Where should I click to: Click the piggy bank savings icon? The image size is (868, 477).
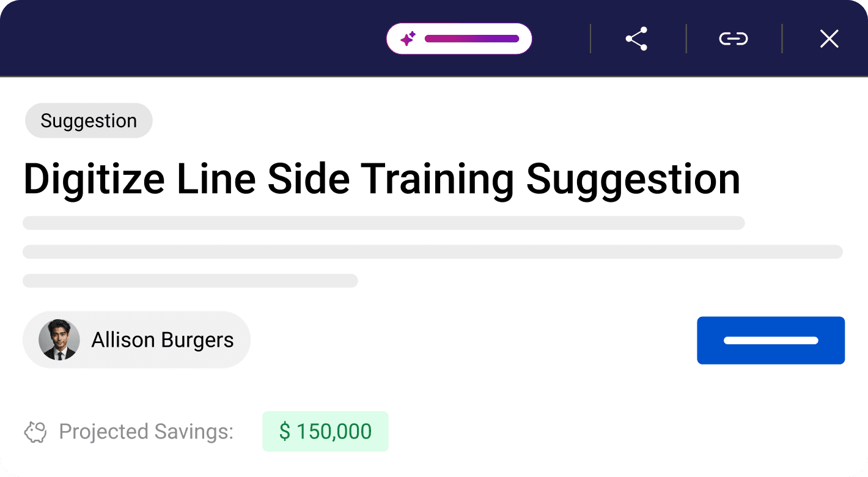click(x=35, y=432)
